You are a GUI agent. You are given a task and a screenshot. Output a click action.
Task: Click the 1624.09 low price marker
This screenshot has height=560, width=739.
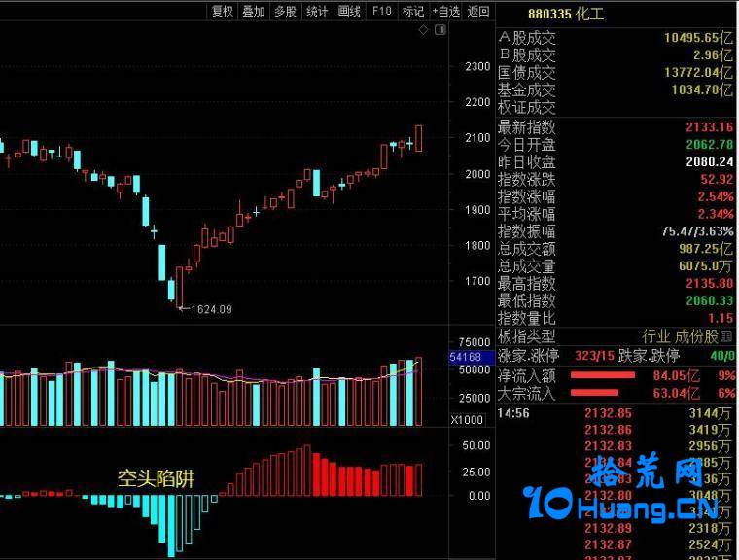pyautogui.click(x=211, y=309)
